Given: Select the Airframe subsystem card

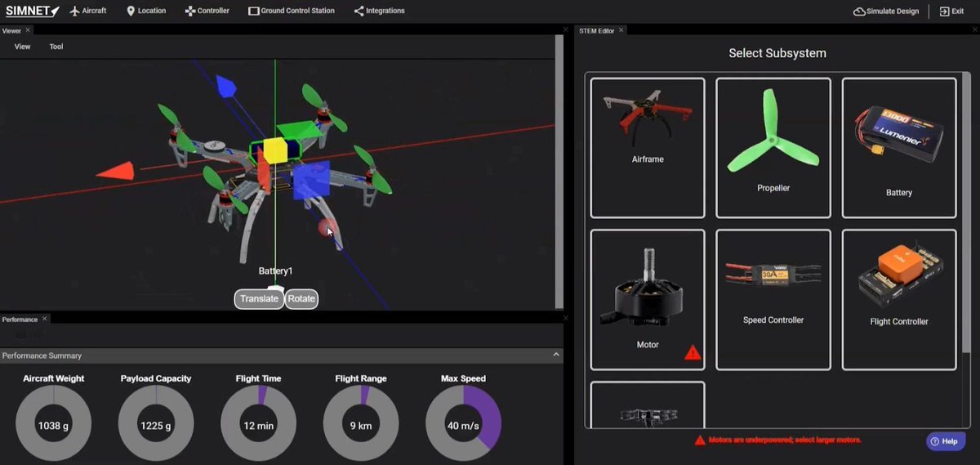Looking at the screenshot, I should point(648,148).
